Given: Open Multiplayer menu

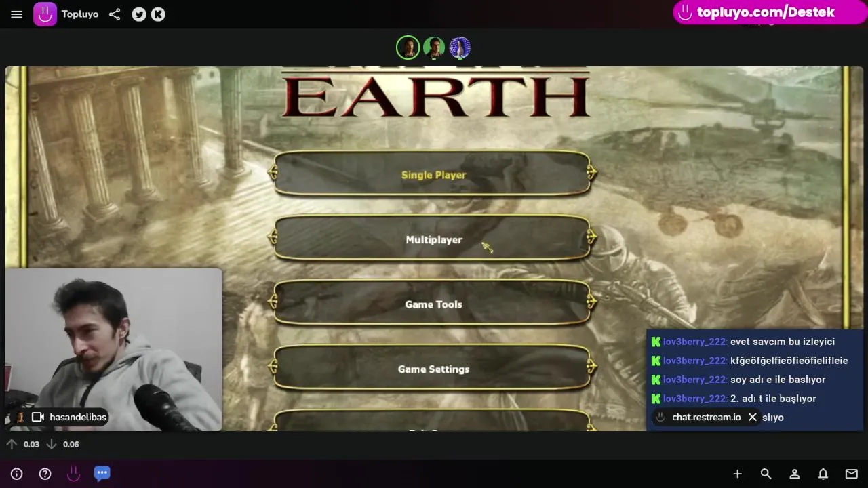Looking at the screenshot, I should (433, 239).
